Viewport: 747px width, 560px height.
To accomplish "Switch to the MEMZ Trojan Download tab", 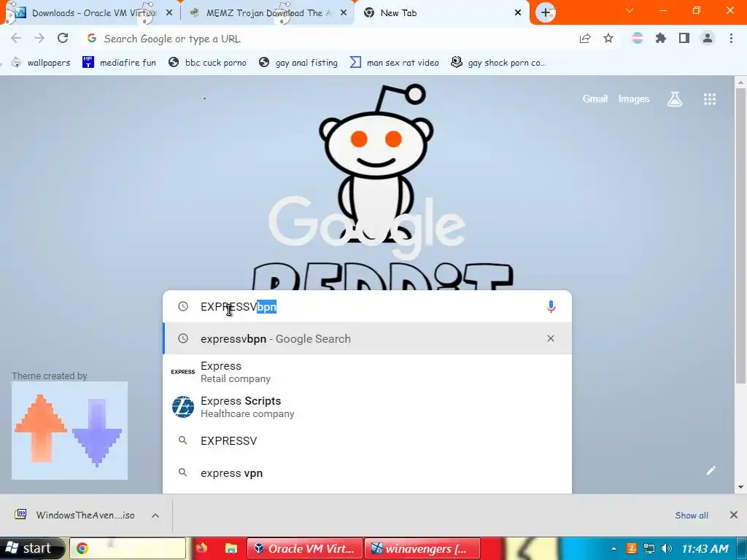I will (x=268, y=13).
